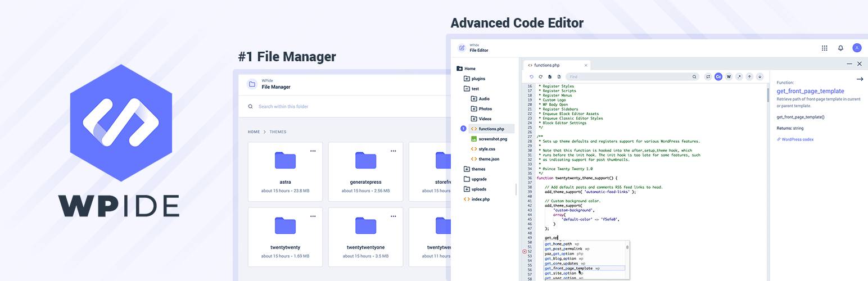
Task: Expand the plugins folder in tree
Action: (467, 79)
